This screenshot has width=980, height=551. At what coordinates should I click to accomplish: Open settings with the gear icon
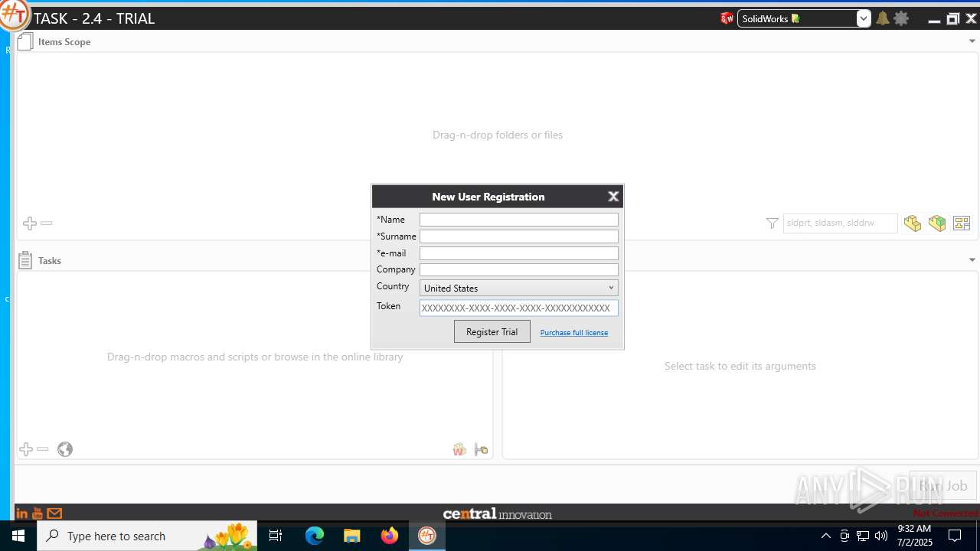[x=901, y=18]
